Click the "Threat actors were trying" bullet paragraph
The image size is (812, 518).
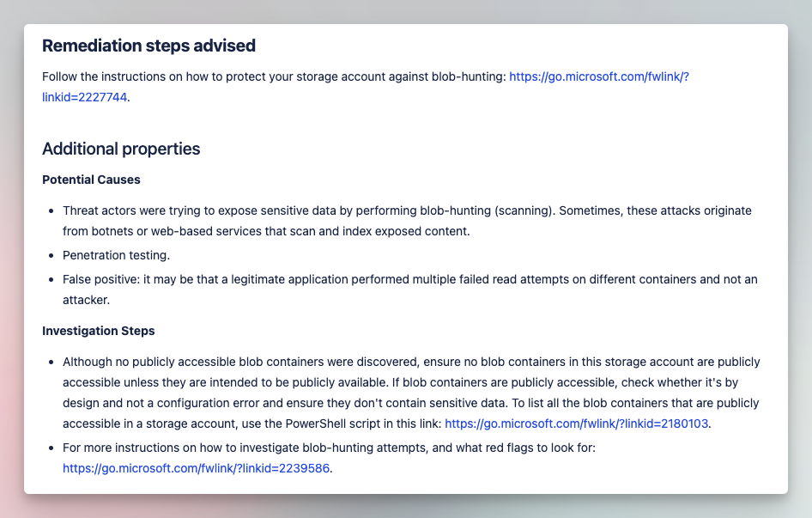(407, 221)
